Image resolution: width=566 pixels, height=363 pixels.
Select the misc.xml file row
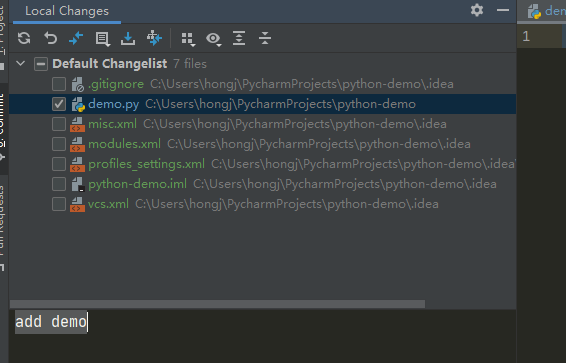tap(262, 124)
